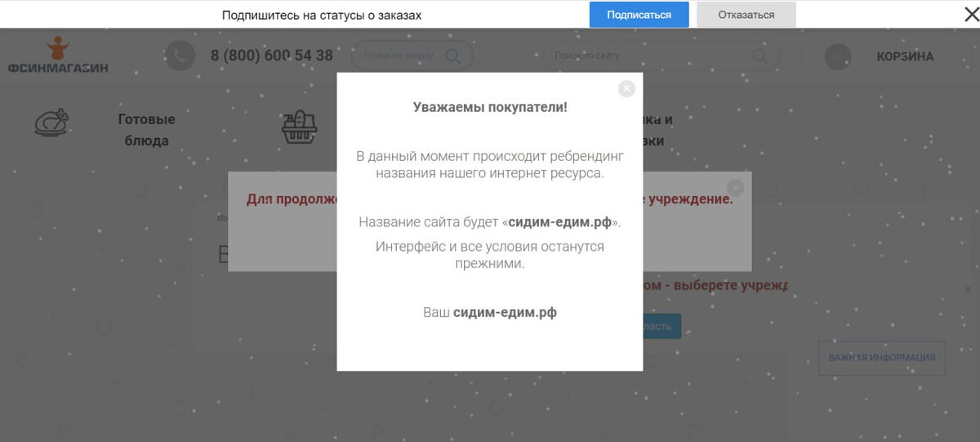Close the red-text institution selection dialog
The height and width of the screenshot is (442, 980).
pos(736,186)
